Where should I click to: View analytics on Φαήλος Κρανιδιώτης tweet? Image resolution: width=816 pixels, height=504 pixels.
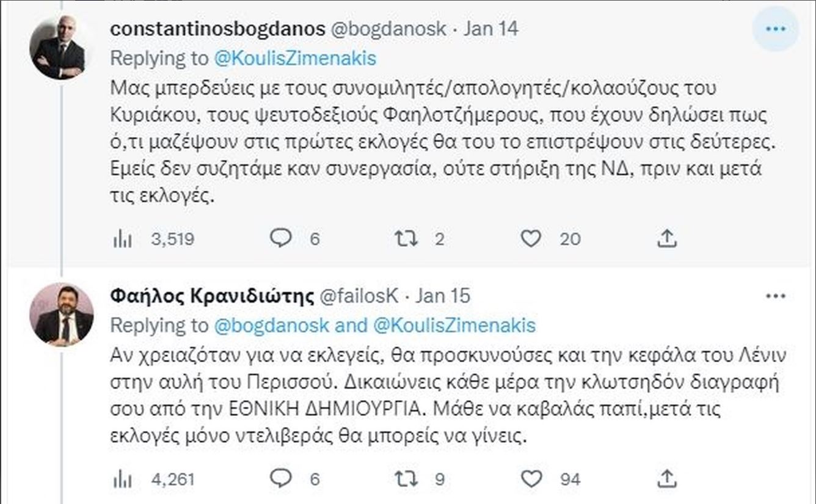tap(123, 479)
